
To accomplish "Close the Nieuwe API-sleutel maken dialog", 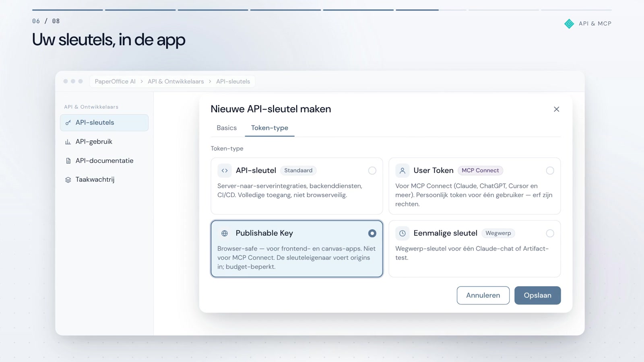I will [x=556, y=109].
